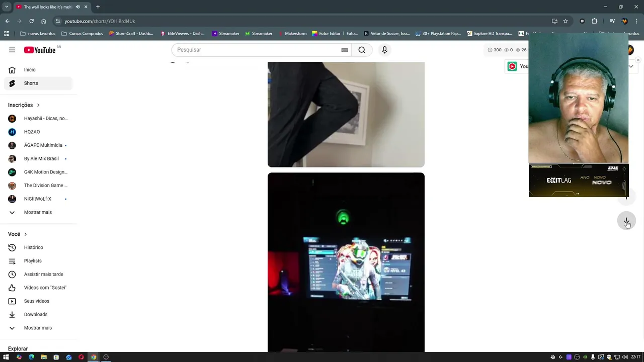Click the search magnifier button

point(362,50)
